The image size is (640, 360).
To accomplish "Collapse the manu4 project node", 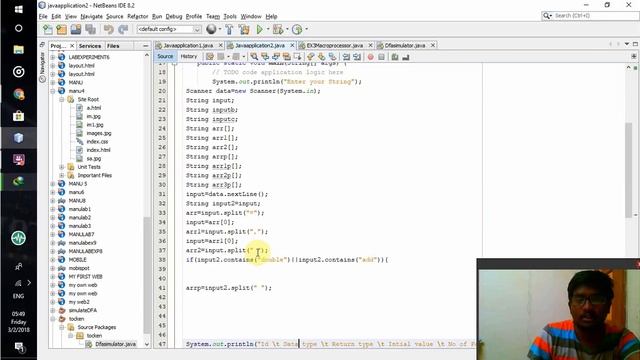I will click(53, 91).
